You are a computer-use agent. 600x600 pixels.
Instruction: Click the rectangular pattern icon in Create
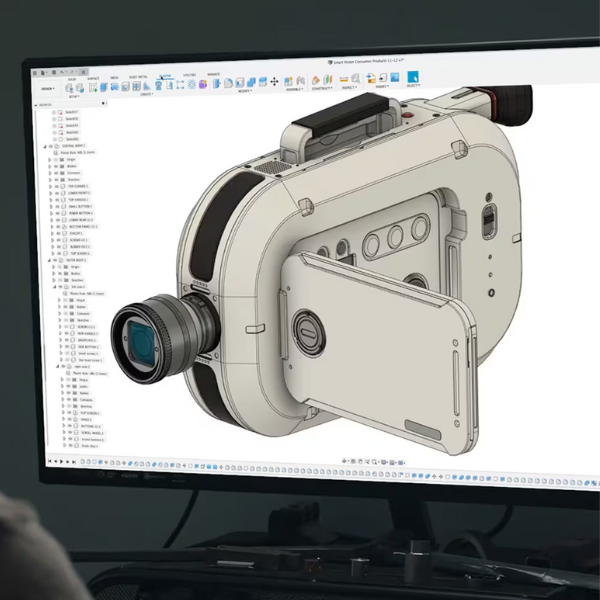180,85
